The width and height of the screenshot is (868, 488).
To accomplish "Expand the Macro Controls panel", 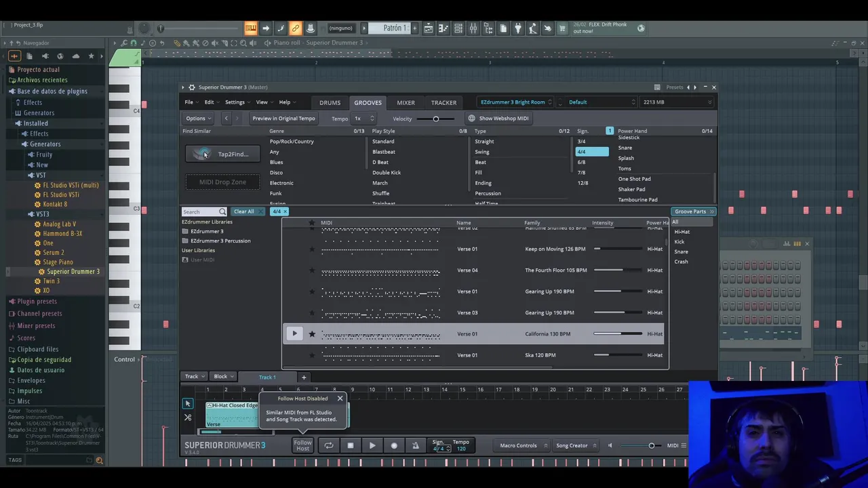I will 523,445.
